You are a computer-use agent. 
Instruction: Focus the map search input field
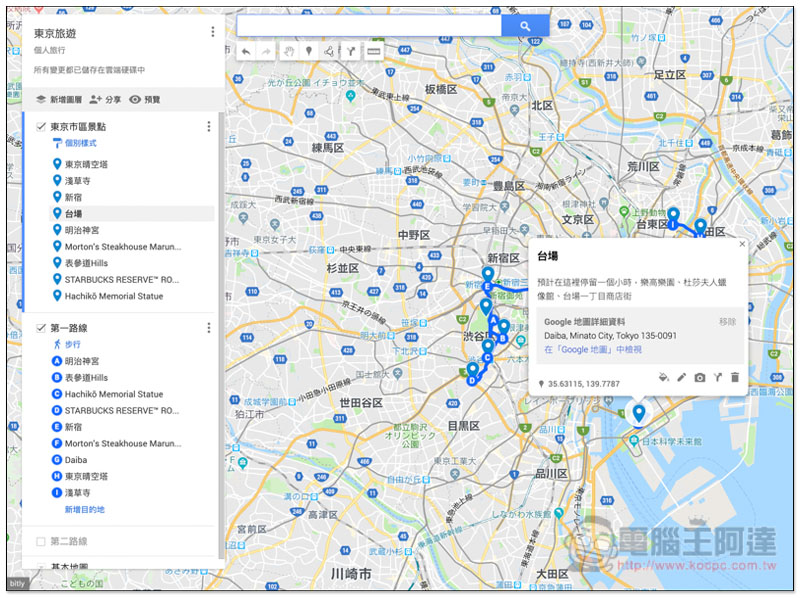369,26
